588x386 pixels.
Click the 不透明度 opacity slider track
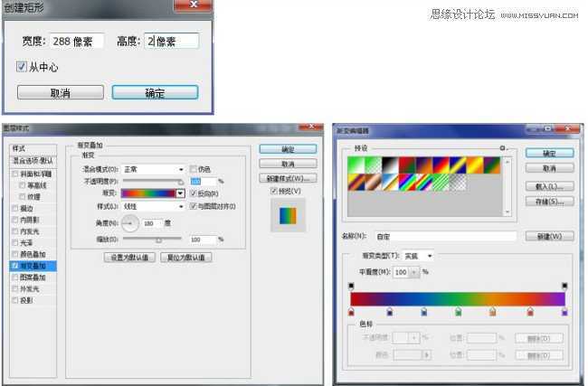153,182
